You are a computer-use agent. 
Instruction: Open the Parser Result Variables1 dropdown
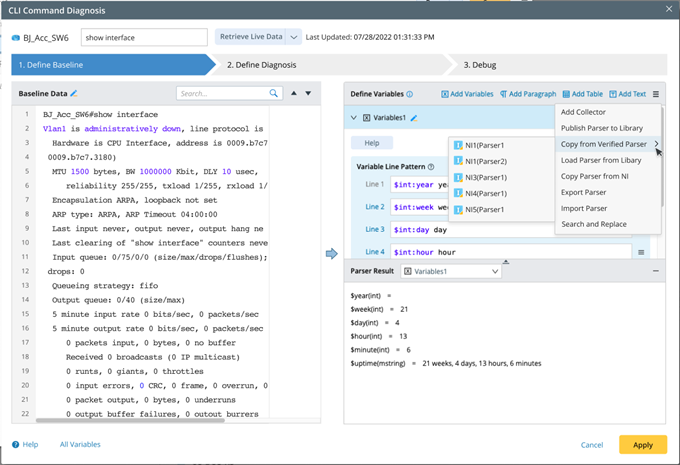point(451,271)
